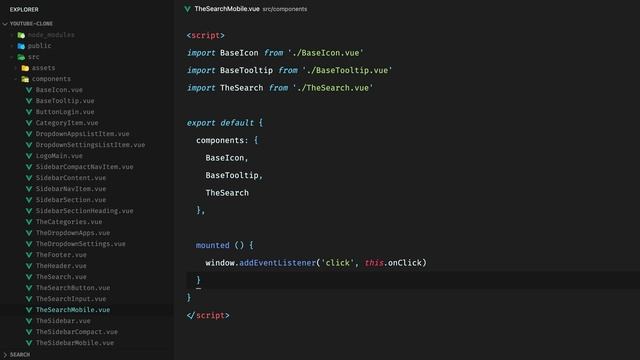640x360 pixels.
Task: Click the closing </script> tag
Action: click(208, 316)
